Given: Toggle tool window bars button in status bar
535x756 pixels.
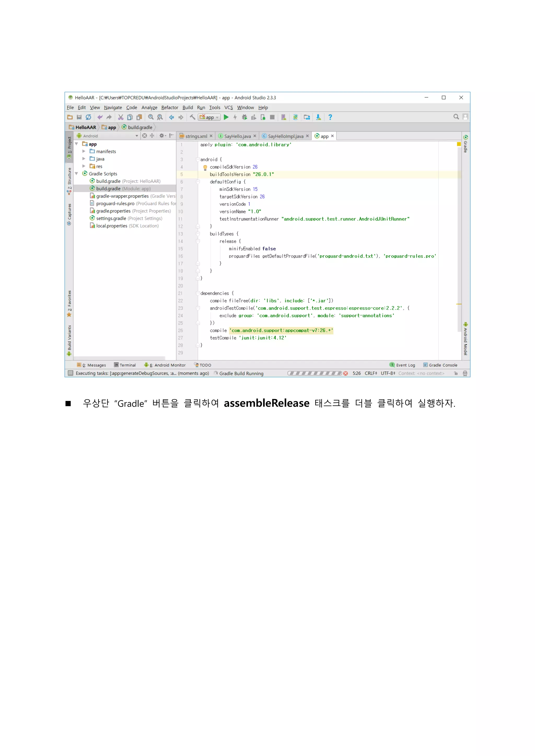Looking at the screenshot, I should [70, 373].
